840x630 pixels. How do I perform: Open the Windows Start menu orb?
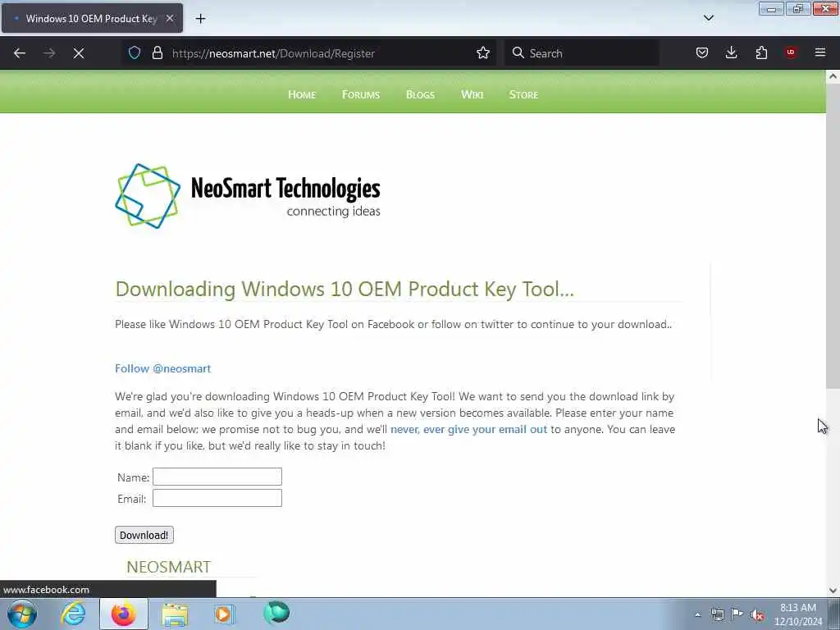(x=22, y=614)
